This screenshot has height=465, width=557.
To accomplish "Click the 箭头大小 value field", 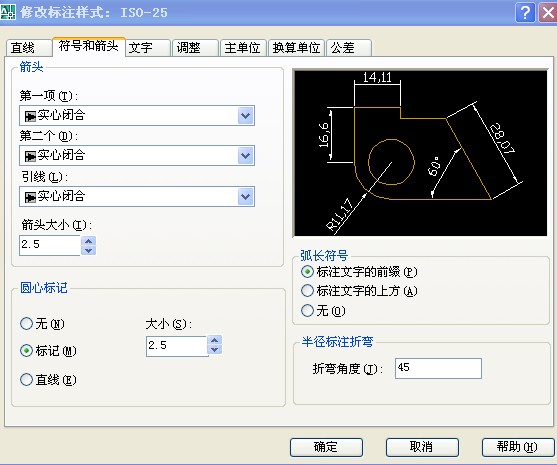I will [50, 245].
